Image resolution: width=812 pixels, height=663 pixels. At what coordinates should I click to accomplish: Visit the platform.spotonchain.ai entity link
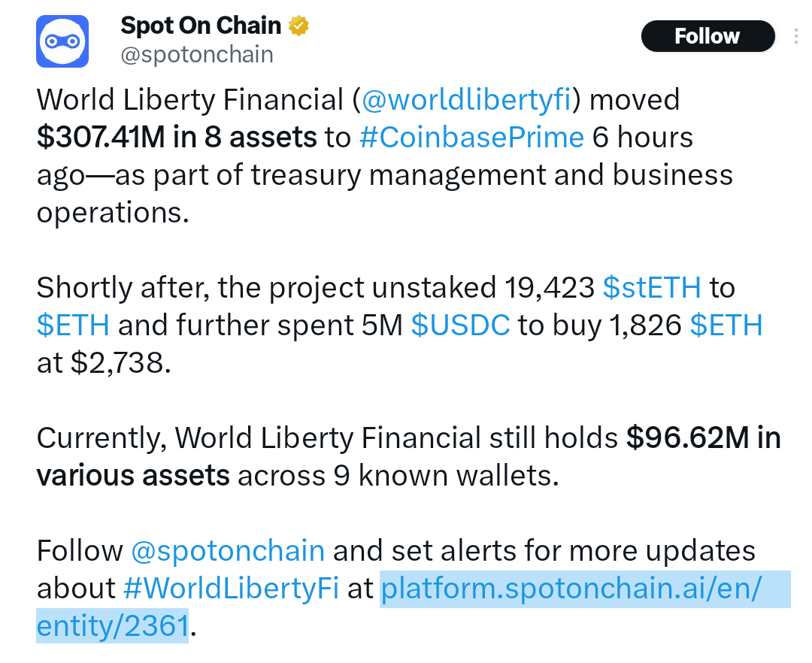(585, 589)
